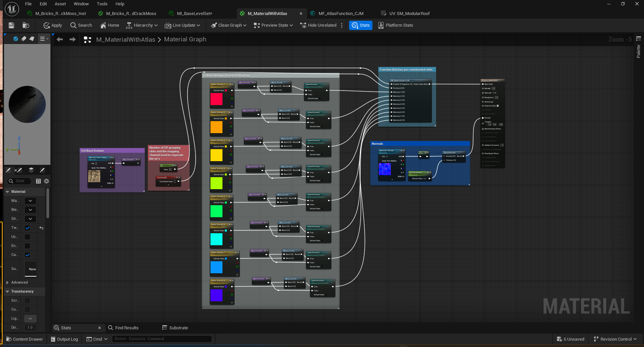
Task: Toggle the Stats button
Action: tap(361, 25)
